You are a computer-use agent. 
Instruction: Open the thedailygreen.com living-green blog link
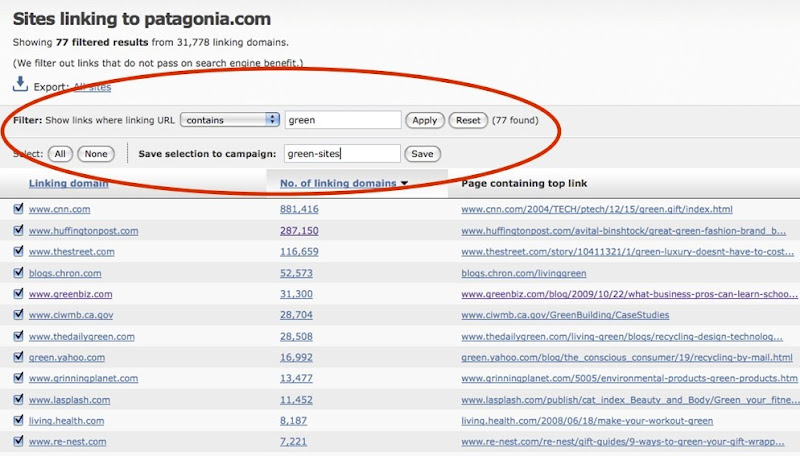622,337
